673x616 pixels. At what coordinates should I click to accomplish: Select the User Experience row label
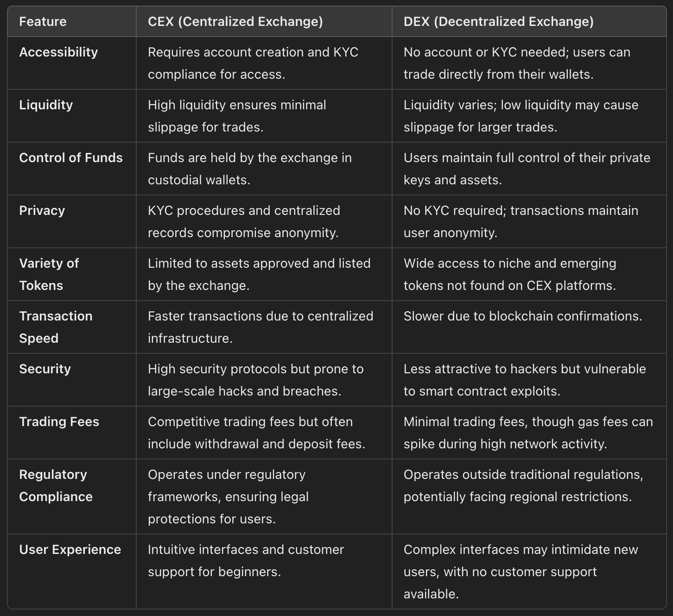70,550
